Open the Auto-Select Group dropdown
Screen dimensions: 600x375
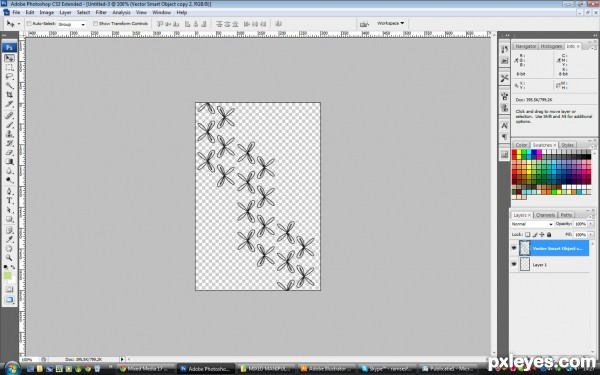point(72,24)
